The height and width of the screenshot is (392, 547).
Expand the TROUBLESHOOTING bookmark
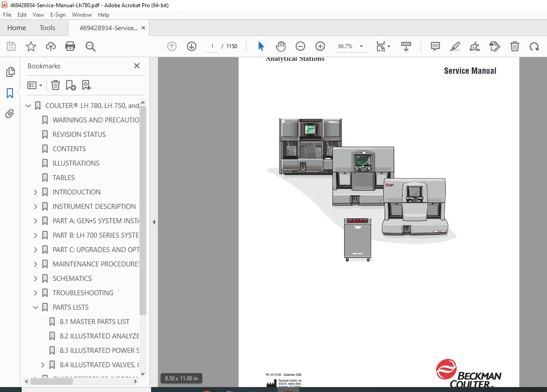pyautogui.click(x=36, y=293)
